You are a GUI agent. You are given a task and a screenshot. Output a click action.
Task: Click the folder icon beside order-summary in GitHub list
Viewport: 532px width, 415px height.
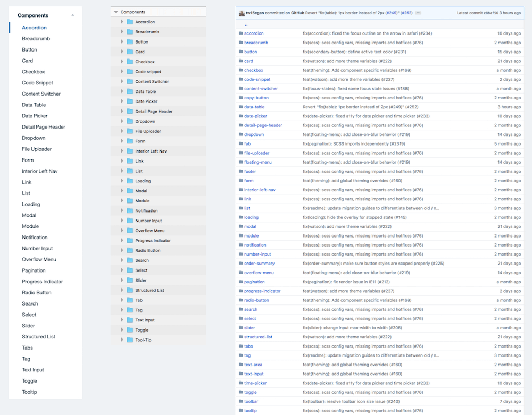pyautogui.click(x=241, y=263)
